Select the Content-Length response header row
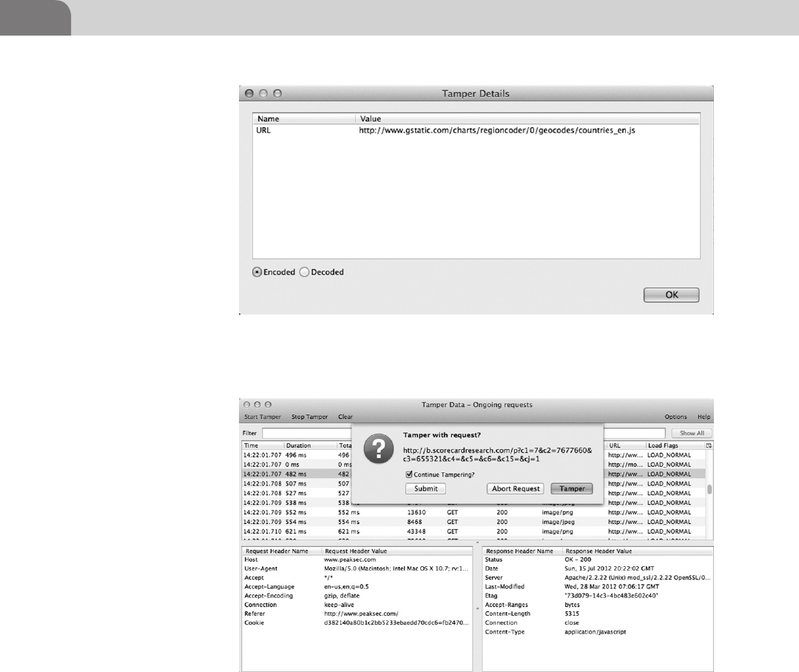 point(597,614)
